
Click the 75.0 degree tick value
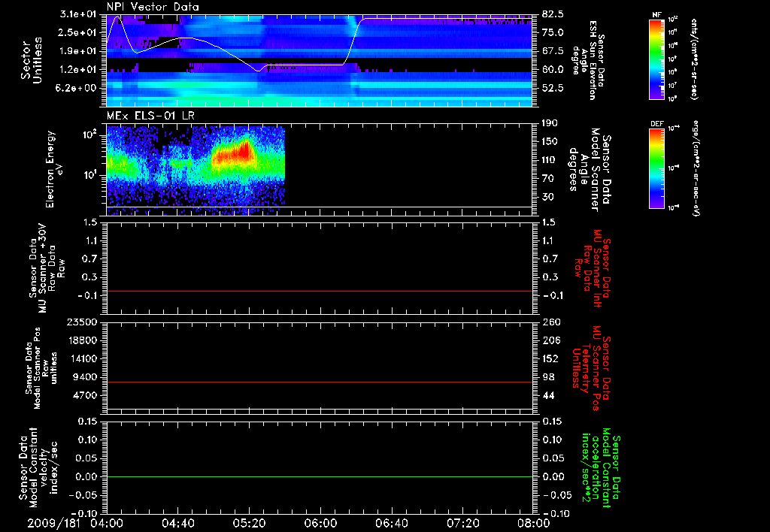pos(553,32)
